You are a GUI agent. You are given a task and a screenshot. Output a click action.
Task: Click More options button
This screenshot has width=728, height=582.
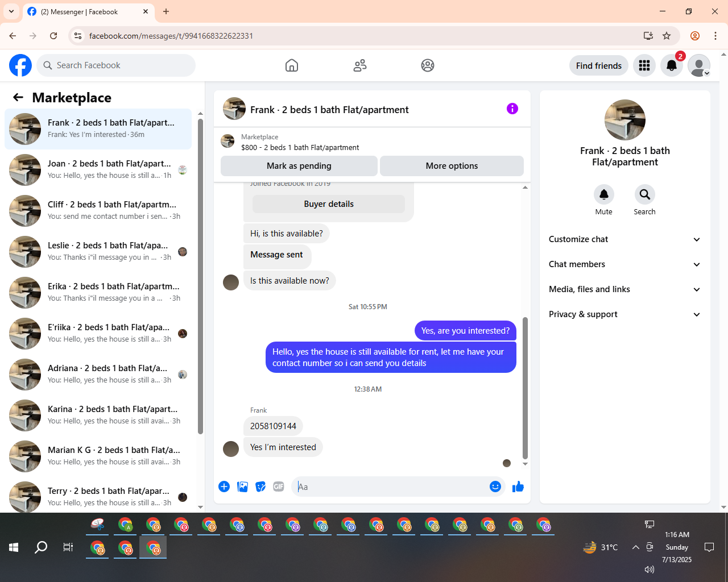coord(452,166)
